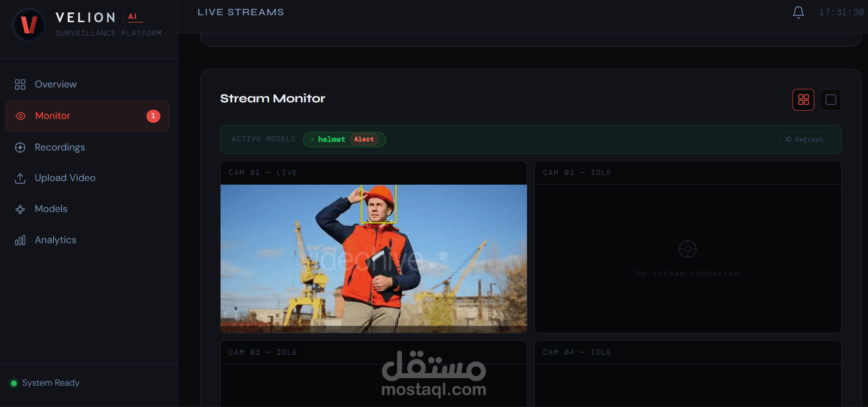Click the 17:31:30 clock display
868x407 pixels.
(841, 13)
